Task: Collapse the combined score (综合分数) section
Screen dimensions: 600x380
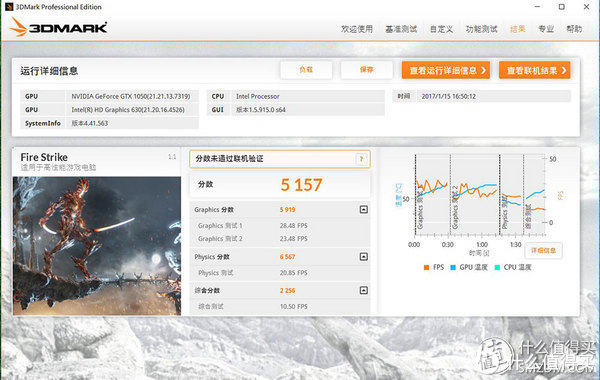Action: pyautogui.click(x=364, y=290)
